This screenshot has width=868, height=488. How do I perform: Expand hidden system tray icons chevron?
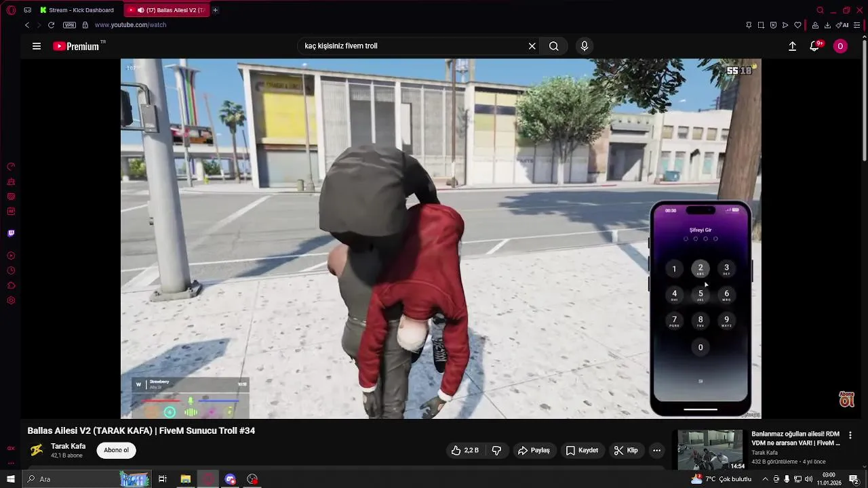[x=766, y=479]
